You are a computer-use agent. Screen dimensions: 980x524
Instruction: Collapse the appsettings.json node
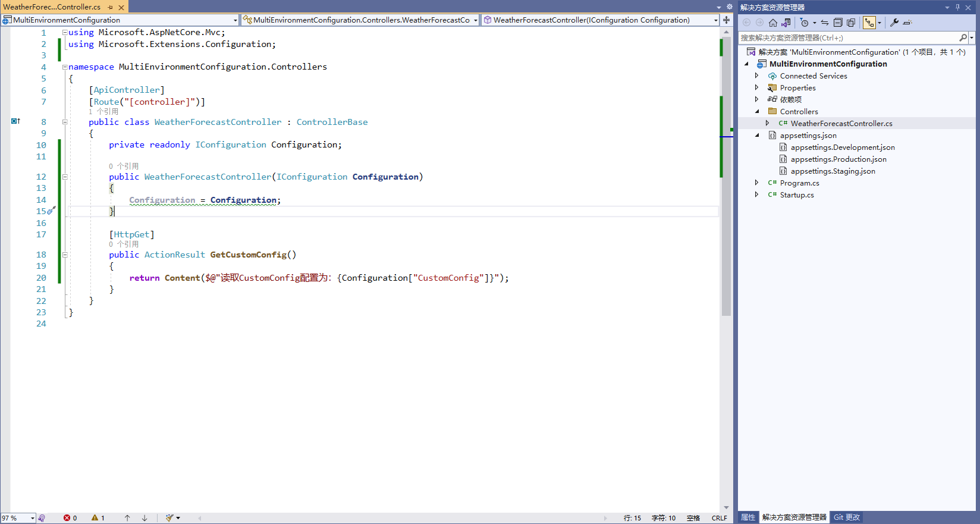point(757,135)
